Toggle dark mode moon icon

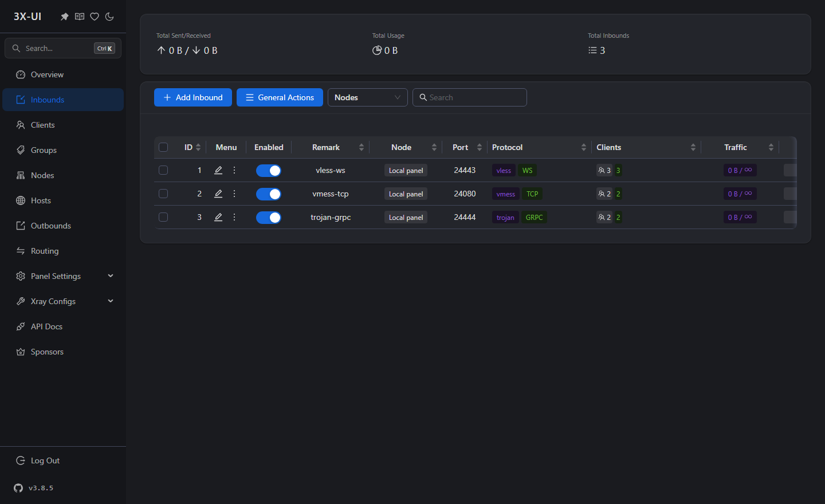(x=109, y=17)
